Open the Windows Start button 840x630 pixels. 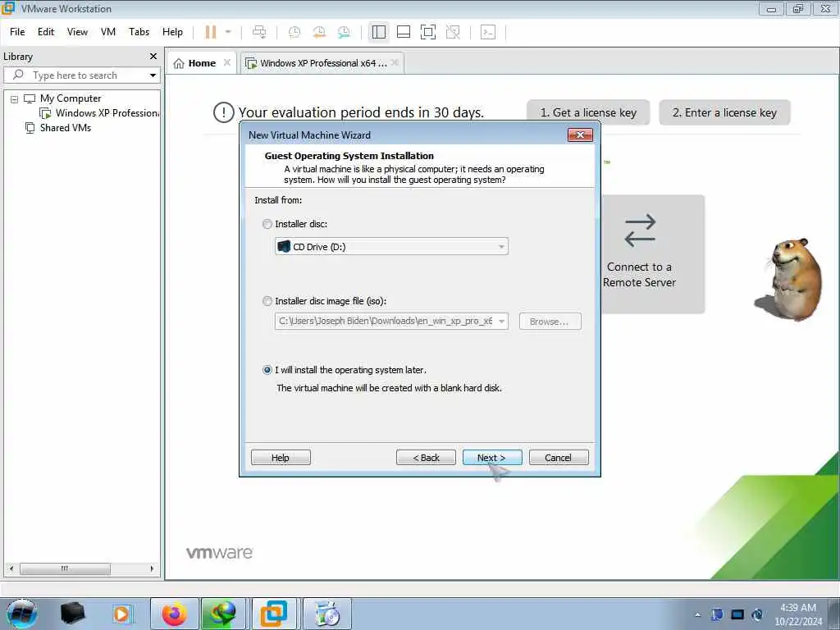(x=21, y=614)
